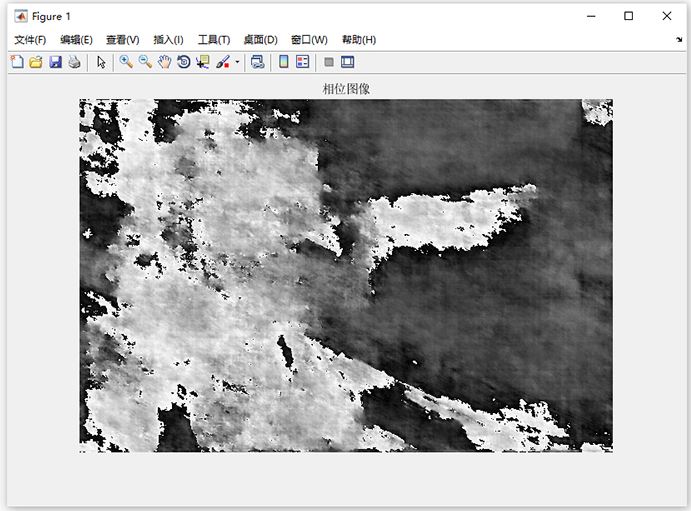Open the 查看(V) menu
The width and height of the screenshot is (691, 511).
click(x=123, y=40)
